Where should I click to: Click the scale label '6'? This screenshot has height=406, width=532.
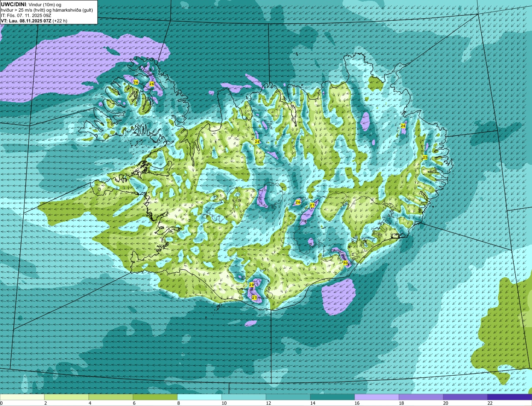click(x=134, y=403)
